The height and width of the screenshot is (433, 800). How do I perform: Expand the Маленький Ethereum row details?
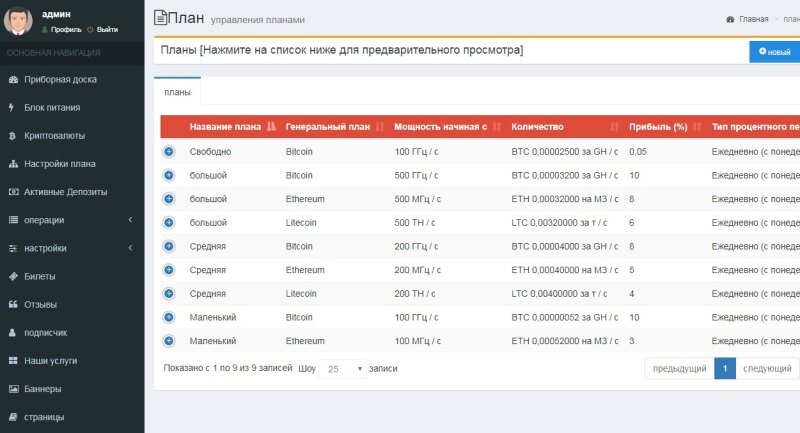point(169,341)
